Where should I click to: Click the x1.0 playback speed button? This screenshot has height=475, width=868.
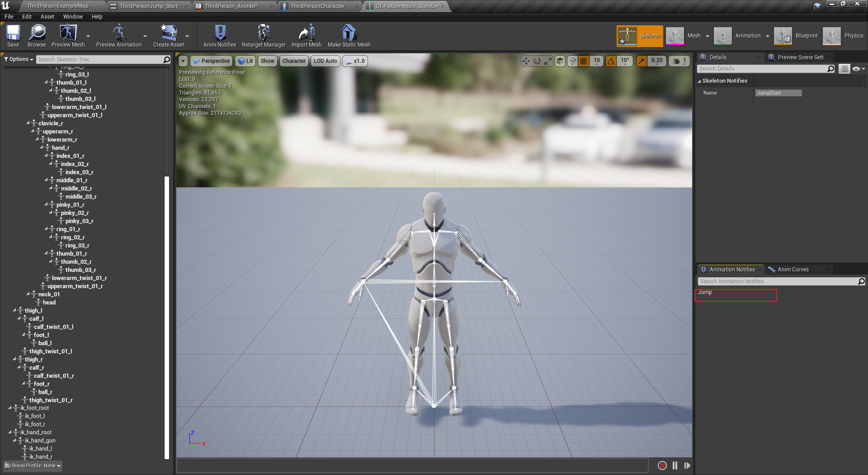click(x=355, y=61)
